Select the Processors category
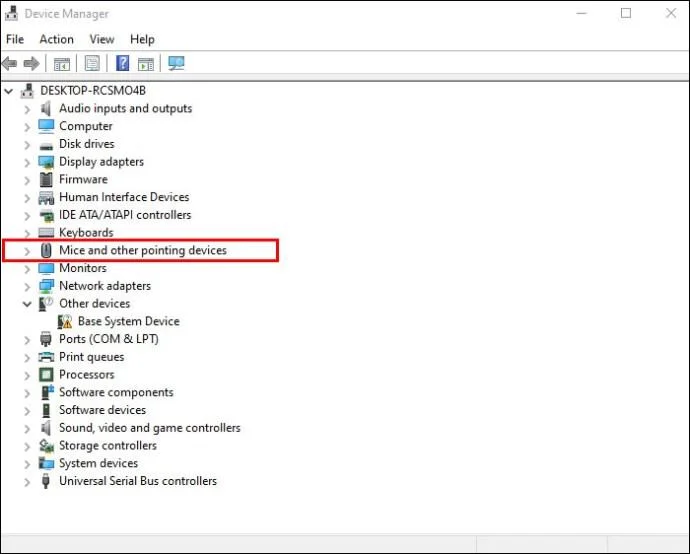Image resolution: width=690 pixels, height=554 pixels. pyautogui.click(x=87, y=374)
